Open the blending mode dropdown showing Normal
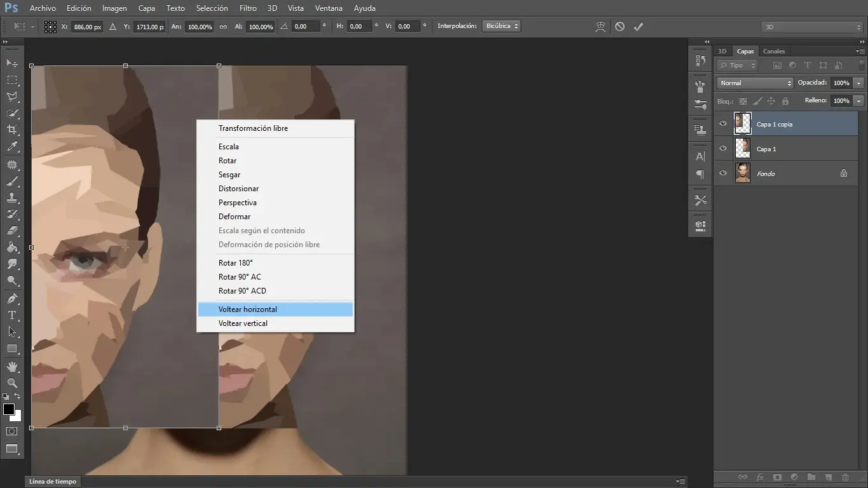Image resolution: width=868 pixels, height=488 pixels. point(754,83)
